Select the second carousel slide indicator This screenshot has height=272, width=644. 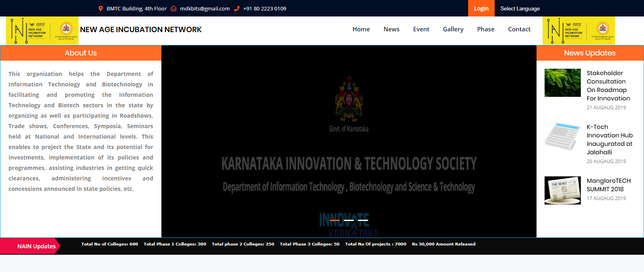pos(349,220)
